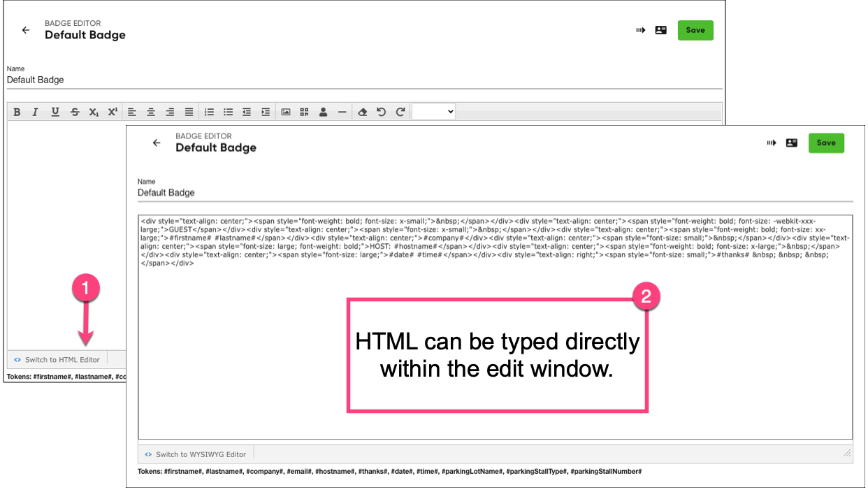
Task: Redo the last change using the redo arrow
Action: point(399,111)
